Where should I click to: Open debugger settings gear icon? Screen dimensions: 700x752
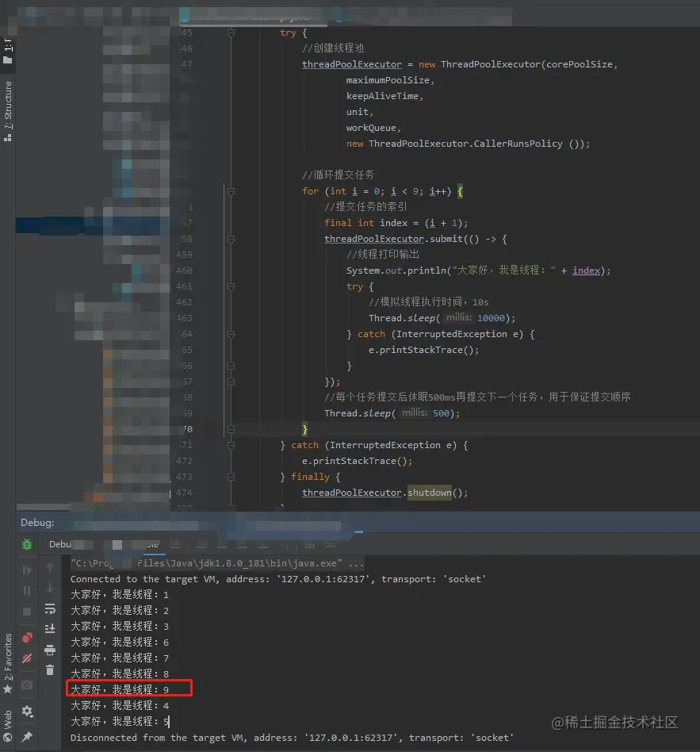pyautogui.click(x=27, y=712)
